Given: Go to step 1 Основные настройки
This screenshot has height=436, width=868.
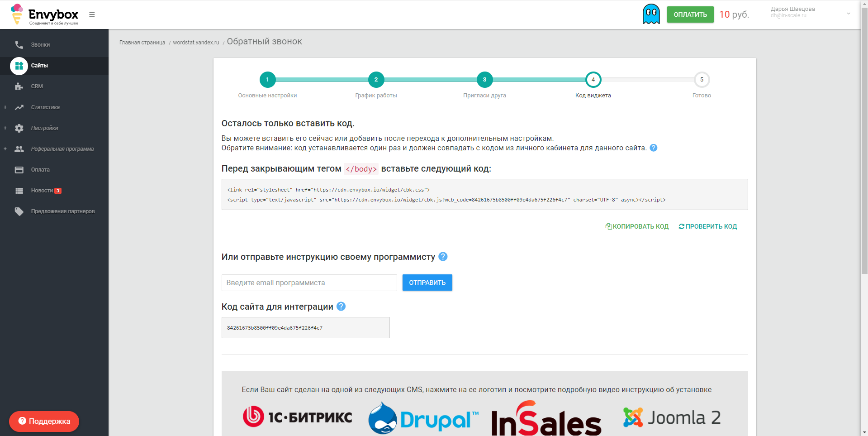Looking at the screenshot, I should coord(267,80).
